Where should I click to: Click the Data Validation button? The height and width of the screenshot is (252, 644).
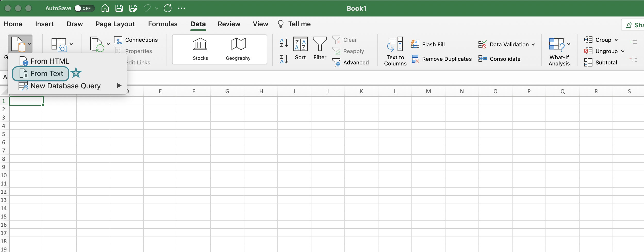pyautogui.click(x=503, y=45)
